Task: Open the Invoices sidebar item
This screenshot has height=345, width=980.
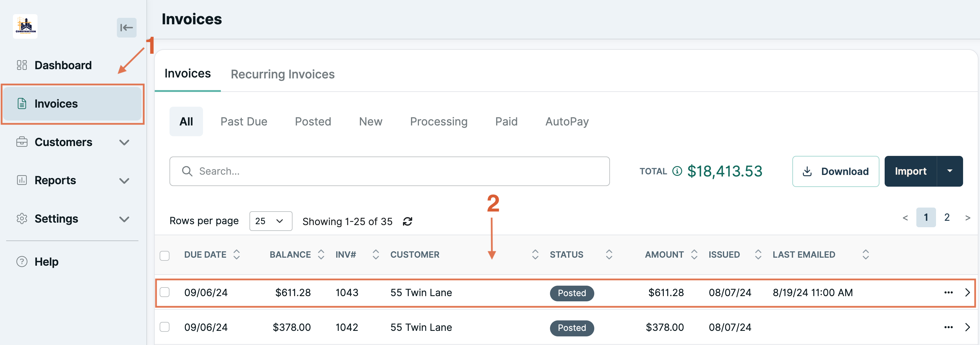Action: coord(72,104)
